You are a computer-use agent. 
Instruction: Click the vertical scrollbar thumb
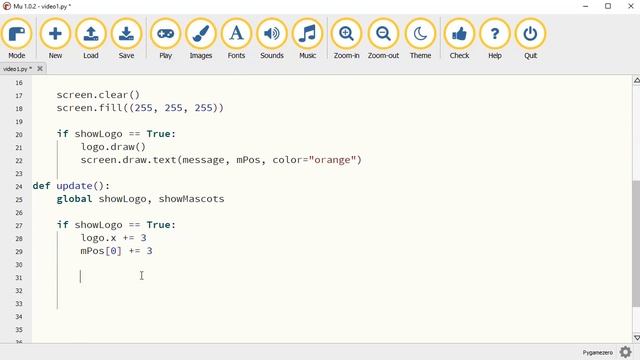coord(636,244)
